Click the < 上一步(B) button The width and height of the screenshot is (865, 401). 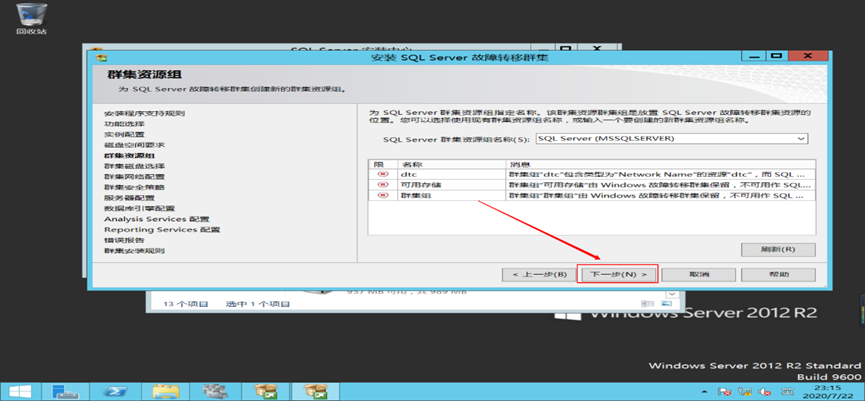pyautogui.click(x=539, y=274)
